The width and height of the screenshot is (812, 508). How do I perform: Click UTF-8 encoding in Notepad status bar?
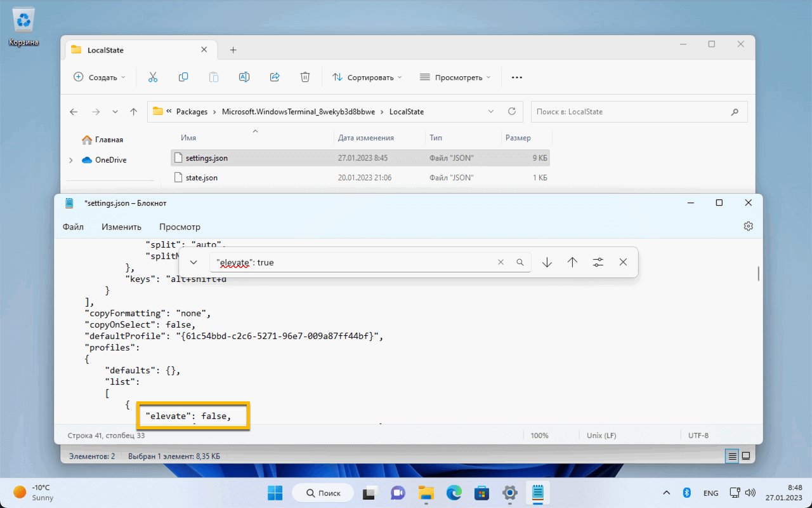pyautogui.click(x=698, y=436)
